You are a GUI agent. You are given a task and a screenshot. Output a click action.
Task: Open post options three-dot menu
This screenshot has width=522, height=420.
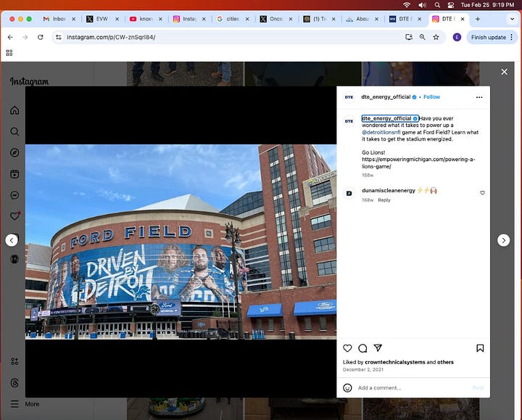tap(479, 97)
